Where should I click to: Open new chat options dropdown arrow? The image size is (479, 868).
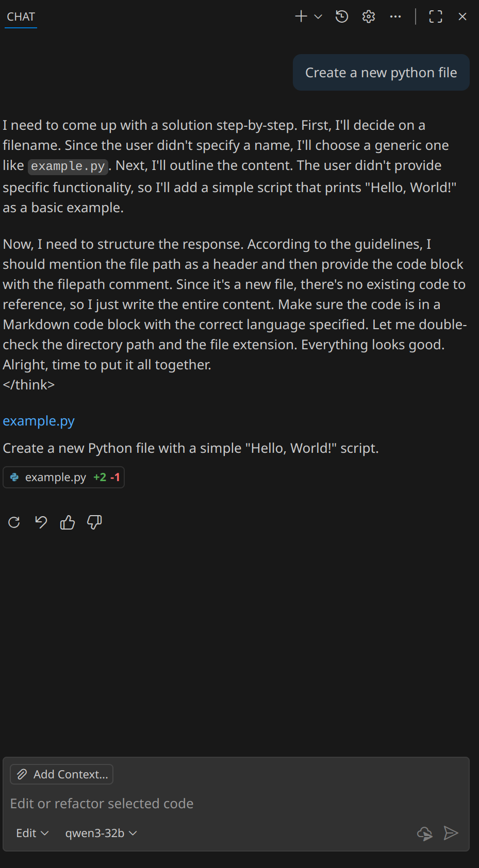coord(318,16)
